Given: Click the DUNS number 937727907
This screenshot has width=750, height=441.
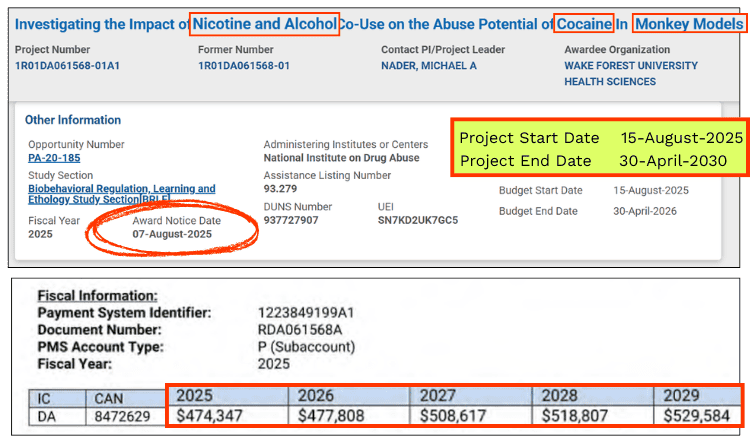Looking at the screenshot, I should tap(291, 220).
